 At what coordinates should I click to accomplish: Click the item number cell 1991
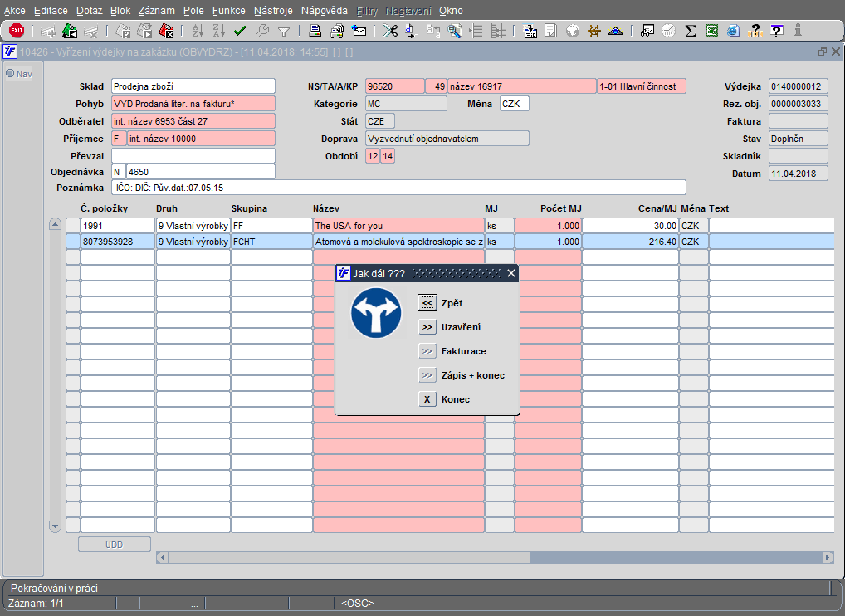coord(118,226)
